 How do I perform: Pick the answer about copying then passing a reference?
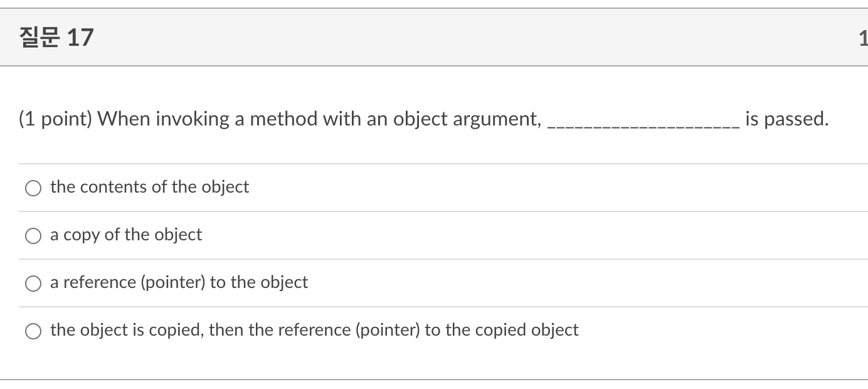(x=33, y=329)
